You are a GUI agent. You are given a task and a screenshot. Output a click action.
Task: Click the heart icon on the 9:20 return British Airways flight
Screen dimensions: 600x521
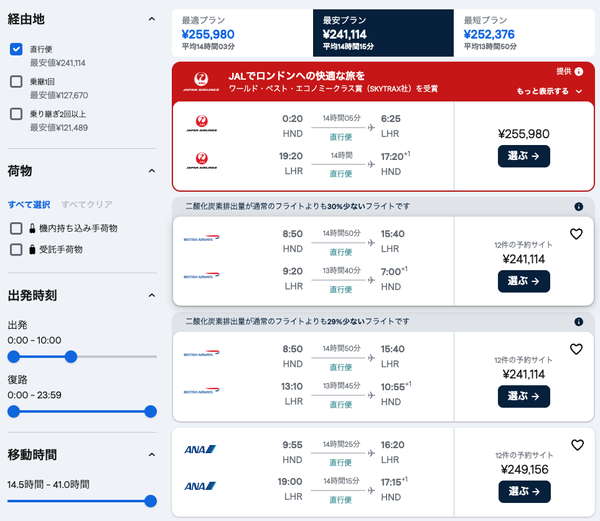click(576, 234)
